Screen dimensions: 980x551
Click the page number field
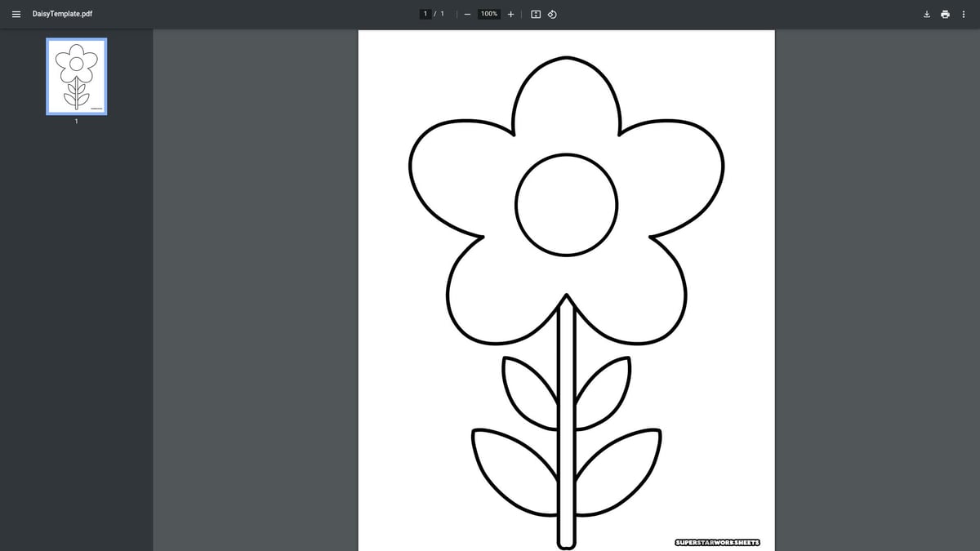click(x=425, y=14)
